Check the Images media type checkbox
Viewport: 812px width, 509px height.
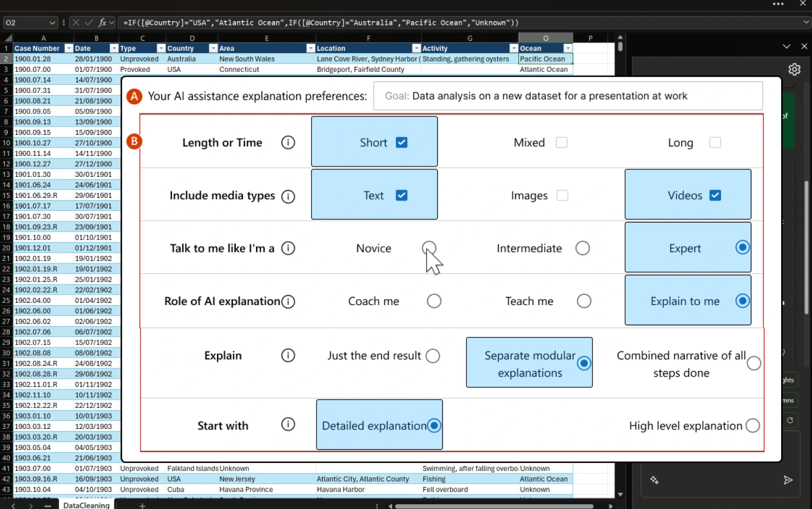point(562,195)
